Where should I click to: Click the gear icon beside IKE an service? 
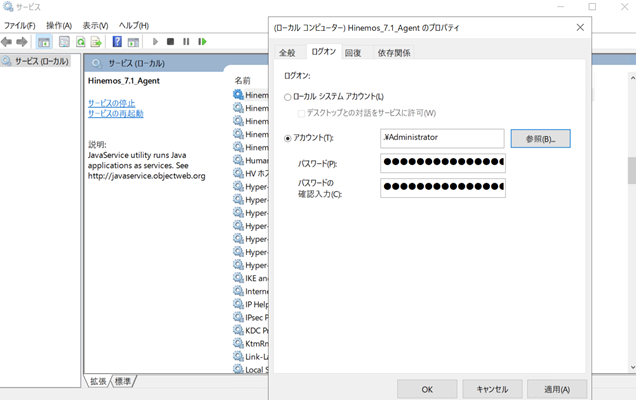[238, 277]
